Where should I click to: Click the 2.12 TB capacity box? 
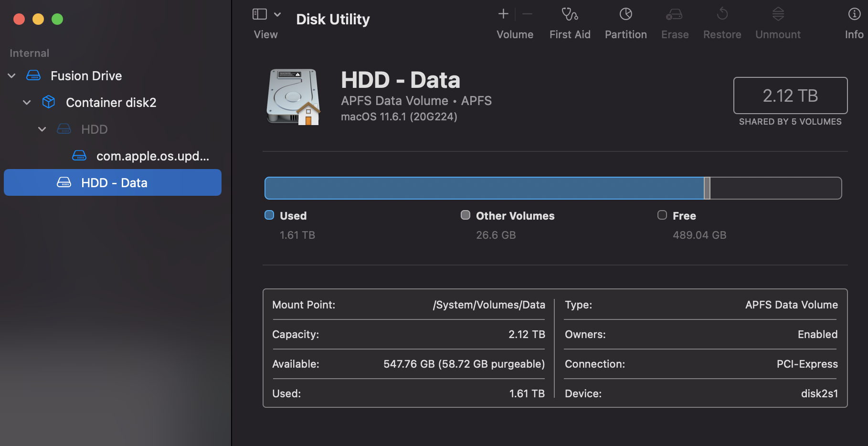tap(790, 96)
